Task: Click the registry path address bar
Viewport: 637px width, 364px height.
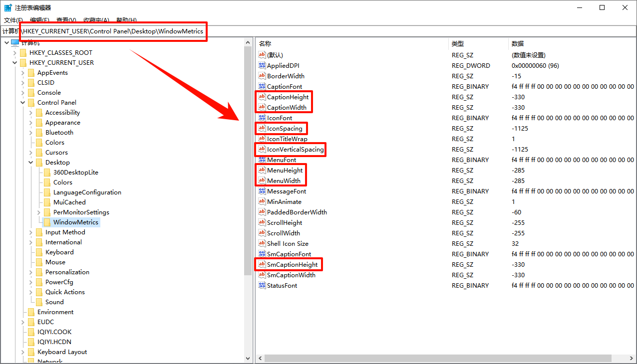Action: point(318,31)
